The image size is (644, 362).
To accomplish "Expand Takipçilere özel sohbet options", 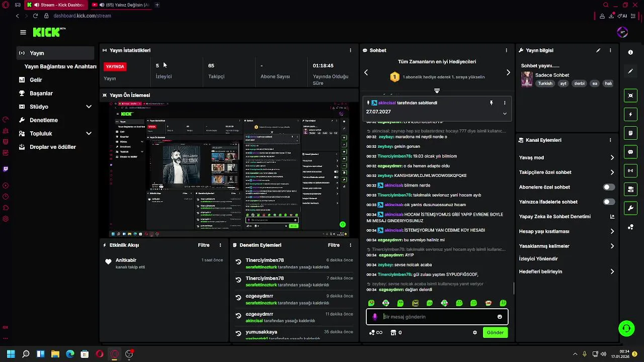I will tap(612, 172).
